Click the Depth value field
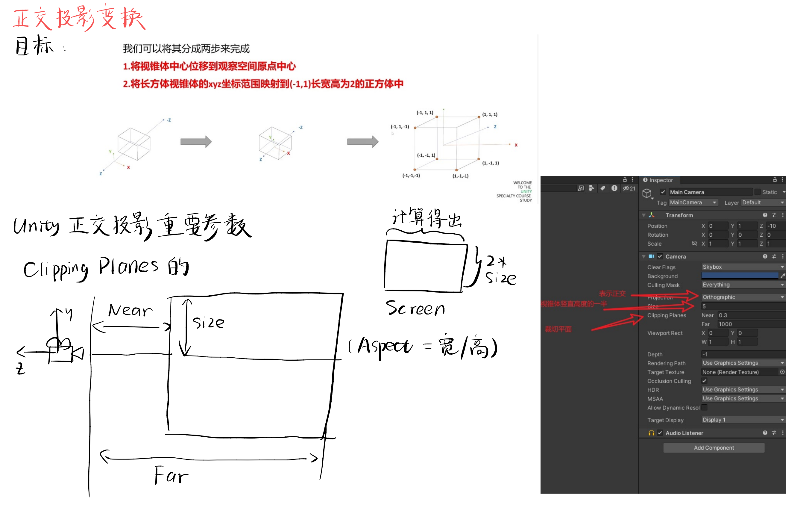Screen dimensions: 812x508 (743, 354)
